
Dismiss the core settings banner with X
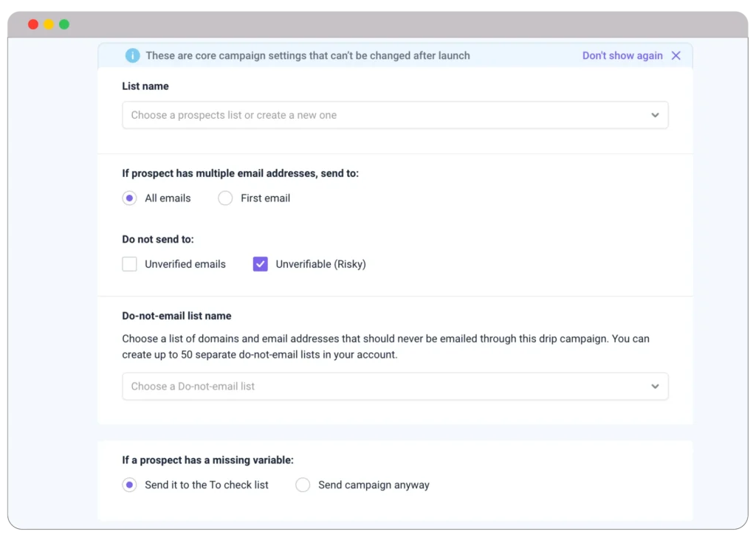tap(676, 55)
